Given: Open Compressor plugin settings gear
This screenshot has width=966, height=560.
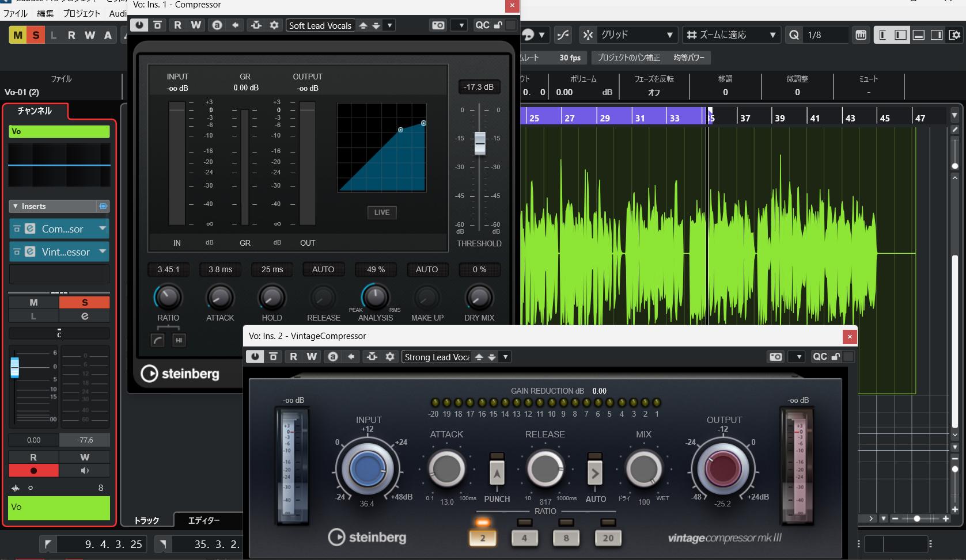Looking at the screenshot, I should coord(274,25).
